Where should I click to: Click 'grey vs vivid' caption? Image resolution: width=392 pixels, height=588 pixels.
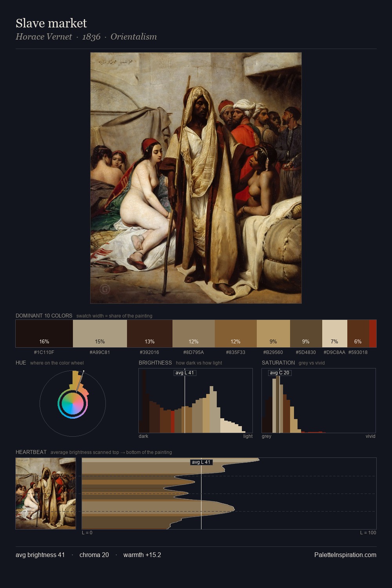coord(312,363)
